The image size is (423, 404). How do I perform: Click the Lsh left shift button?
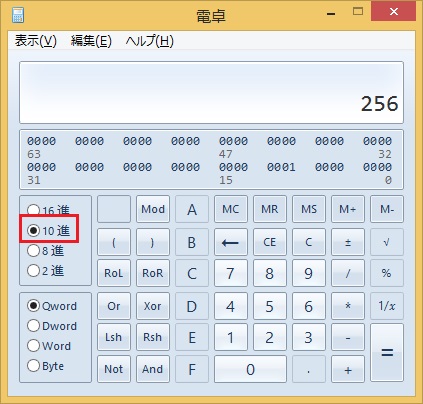pyautogui.click(x=114, y=337)
